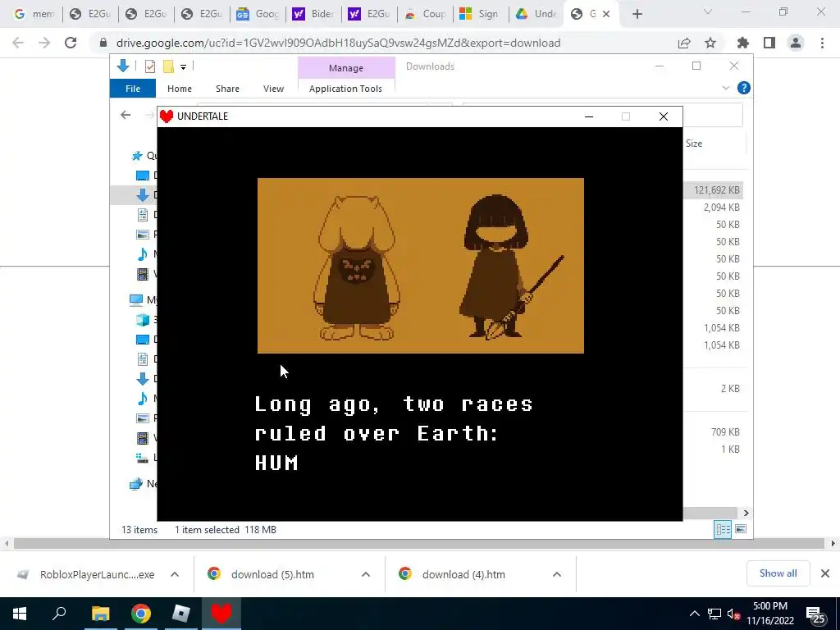This screenshot has height=630, width=840.
Task: Toggle the Chrome side panel icon
Action: pyautogui.click(x=769, y=43)
